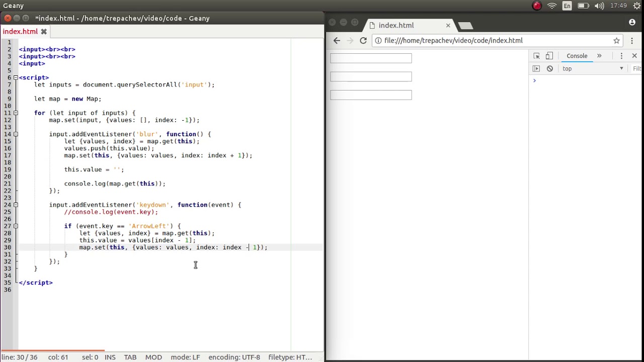The width and height of the screenshot is (644, 362).
Task: Toggle the console sidebar icon
Action: [x=536, y=68]
